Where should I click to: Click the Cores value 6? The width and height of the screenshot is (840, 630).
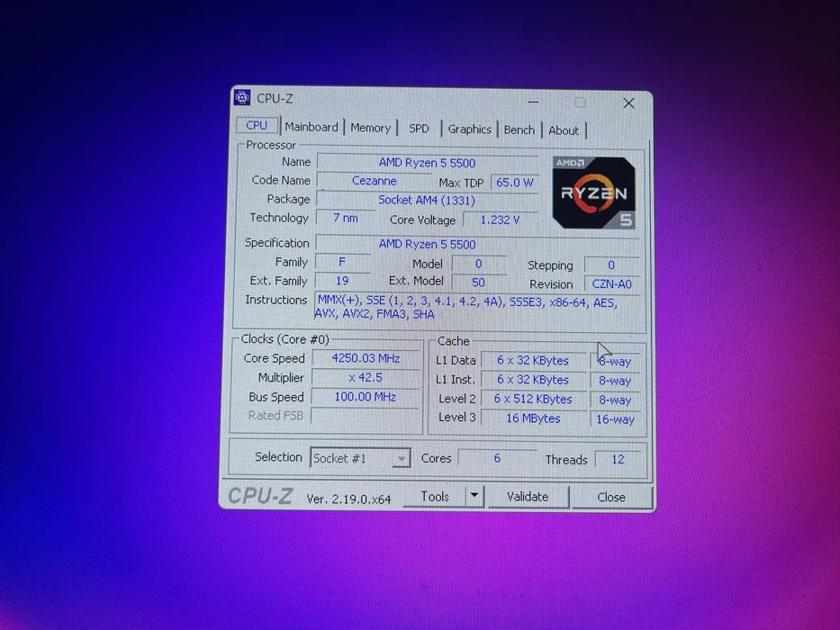click(497, 458)
